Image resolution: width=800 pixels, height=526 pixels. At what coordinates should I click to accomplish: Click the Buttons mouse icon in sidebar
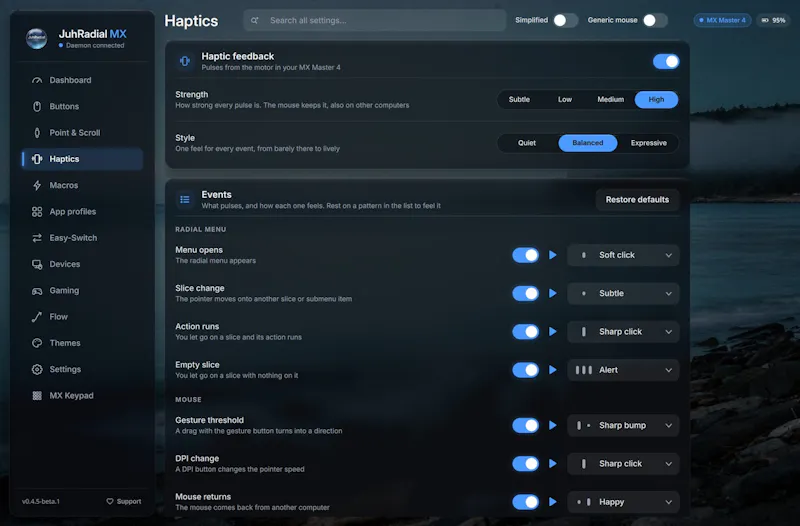37,107
